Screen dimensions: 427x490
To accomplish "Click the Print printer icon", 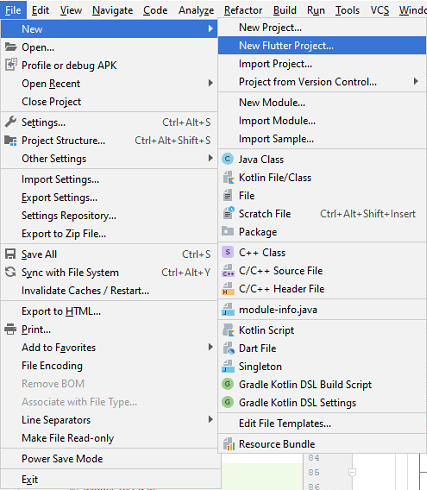I will point(11,329).
